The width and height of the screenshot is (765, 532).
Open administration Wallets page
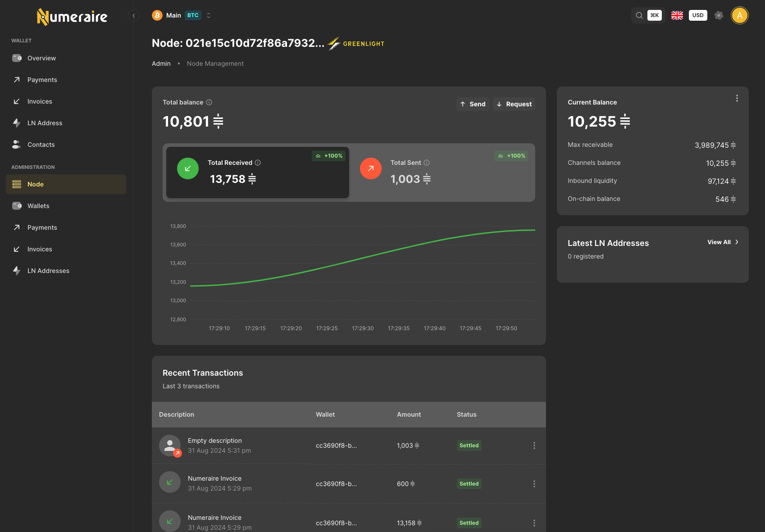[66, 206]
